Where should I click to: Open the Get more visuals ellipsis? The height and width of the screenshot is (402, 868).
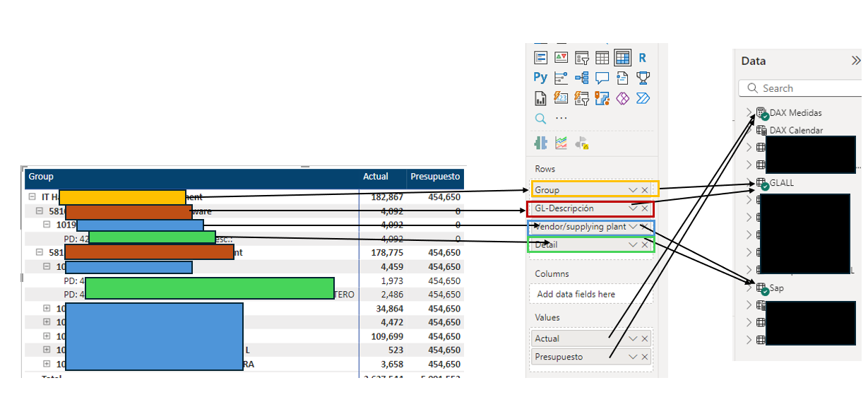(x=561, y=118)
